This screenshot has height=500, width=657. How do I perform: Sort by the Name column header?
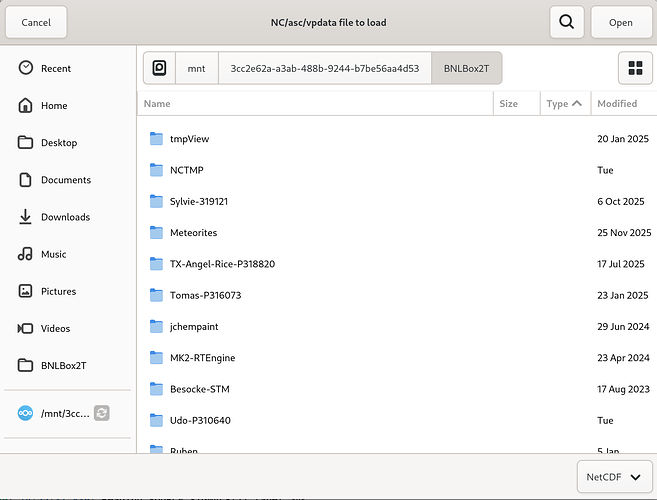tap(314, 103)
